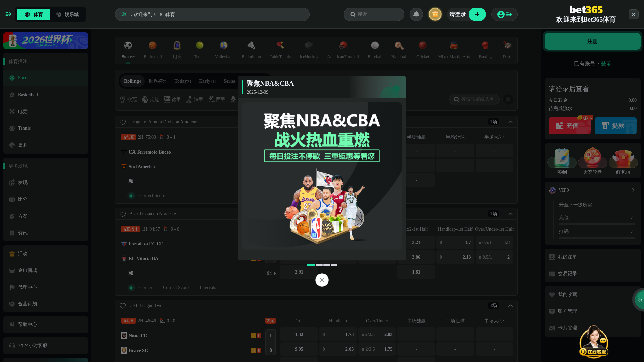The image size is (644, 362).
Task: Open the 签到 check-in icon
Action: tap(562, 158)
